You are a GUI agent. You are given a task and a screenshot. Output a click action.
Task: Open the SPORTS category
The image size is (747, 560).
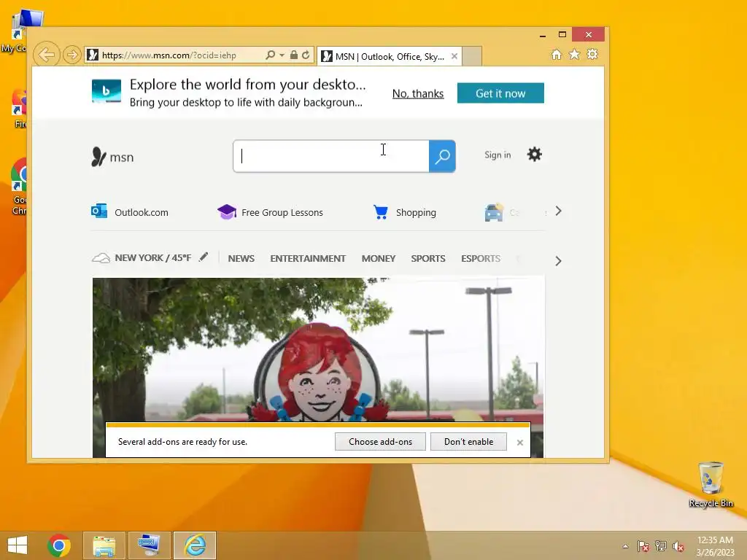point(427,258)
